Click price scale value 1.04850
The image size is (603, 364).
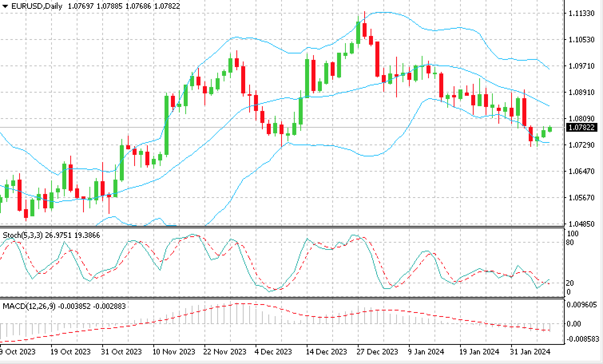(x=581, y=224)
